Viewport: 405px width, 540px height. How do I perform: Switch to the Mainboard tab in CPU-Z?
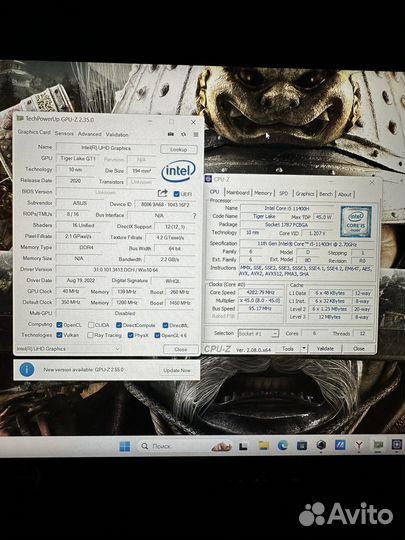(x=238, y=193)
